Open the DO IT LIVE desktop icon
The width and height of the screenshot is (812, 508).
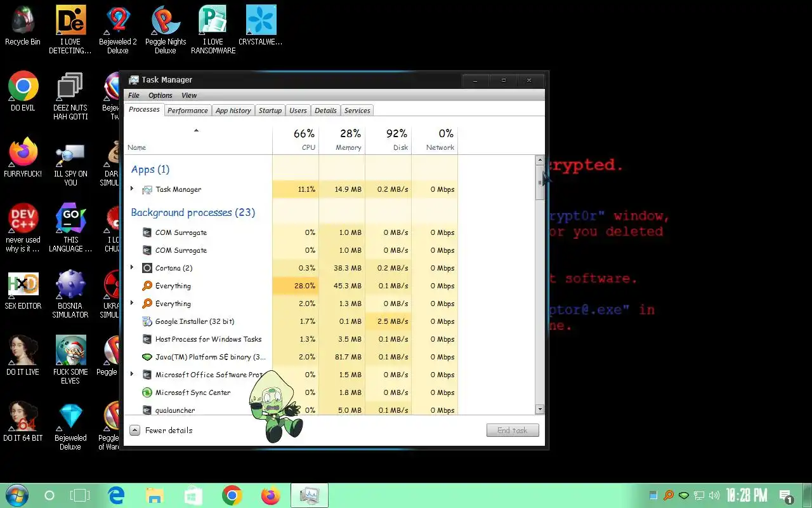click(23, 355)
